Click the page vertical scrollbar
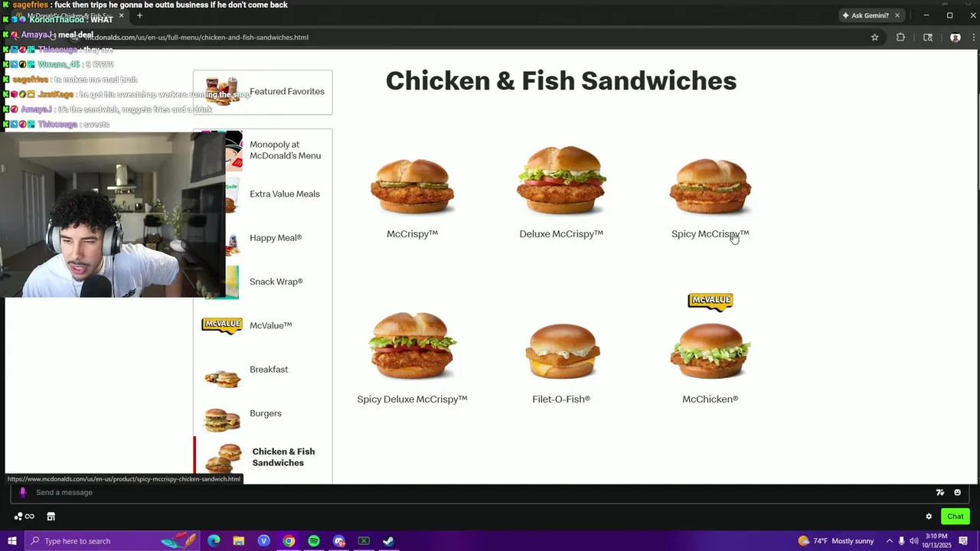Image resolution: width=980 pixels, height=551 pixels. tap(979, 268)
